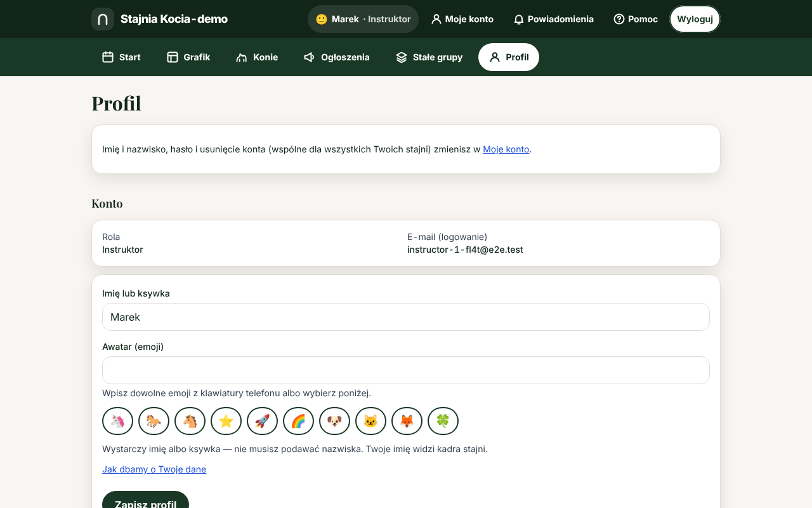Select the Profil tab
Screen dimensions: 812x508
click(509, 57)
